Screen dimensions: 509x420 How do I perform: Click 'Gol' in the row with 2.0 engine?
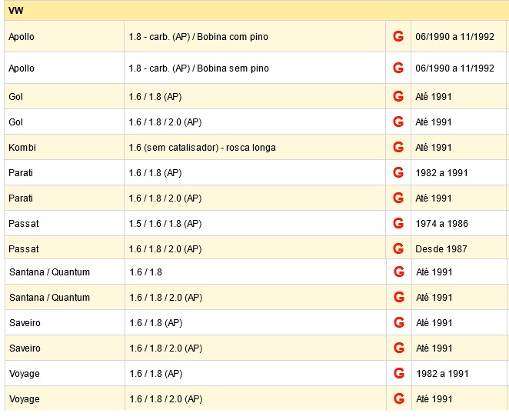click(x=15, y=122)
